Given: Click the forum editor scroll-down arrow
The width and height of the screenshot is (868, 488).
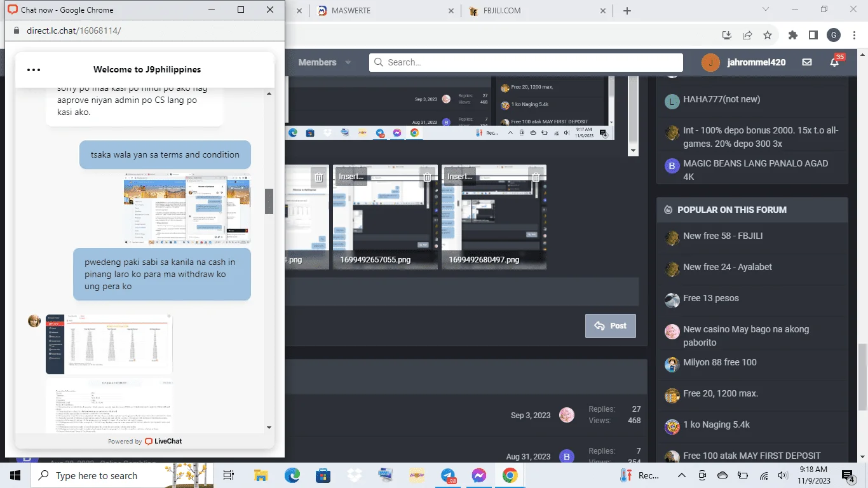Looking at the screenshot, I should tap(633, 151).
